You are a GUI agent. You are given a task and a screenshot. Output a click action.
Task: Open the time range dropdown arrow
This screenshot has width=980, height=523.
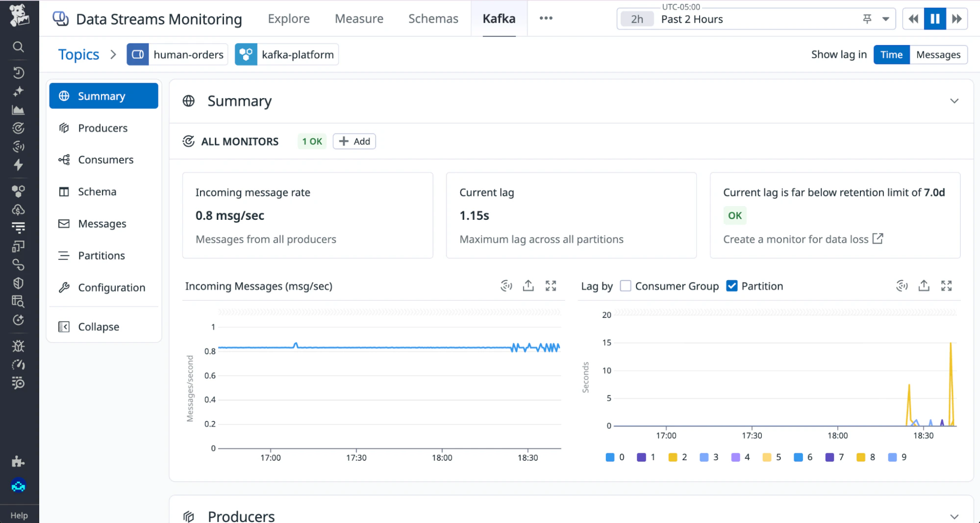[885, 19]
